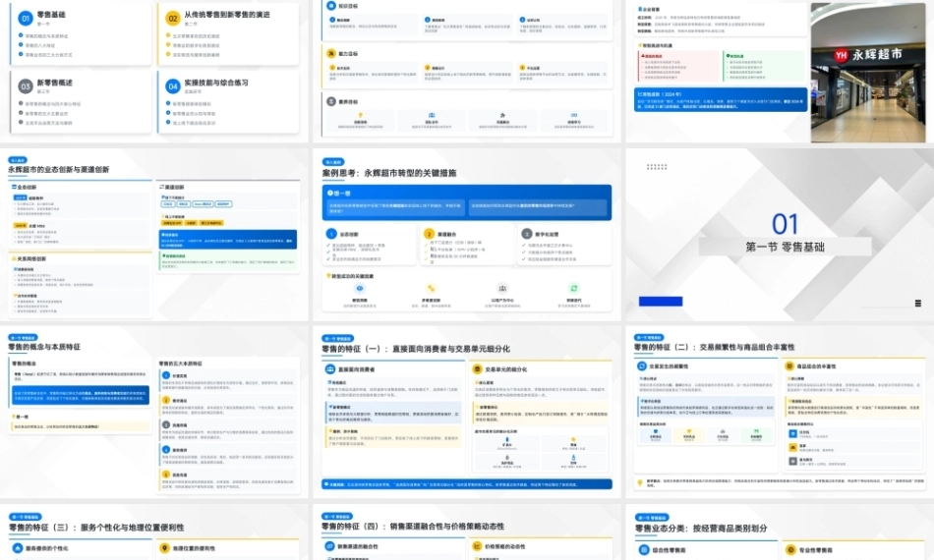Image resolution: width=934 pixels, height=560 pixels.
Task: Open the slide 案例思考：永辉超市转型的关键措施
Action: (x=467, y=235)
